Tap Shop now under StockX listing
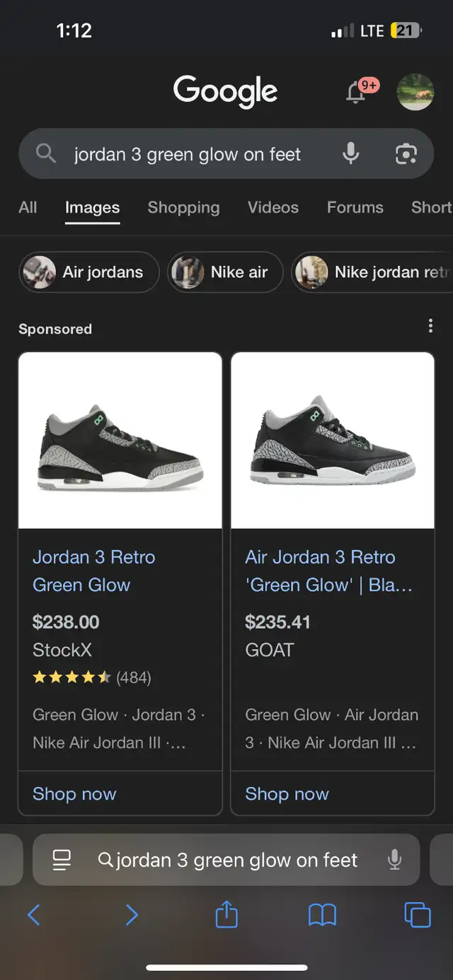Image resolution: width=453 pixels, height=980 pixels. coord(74,794)
